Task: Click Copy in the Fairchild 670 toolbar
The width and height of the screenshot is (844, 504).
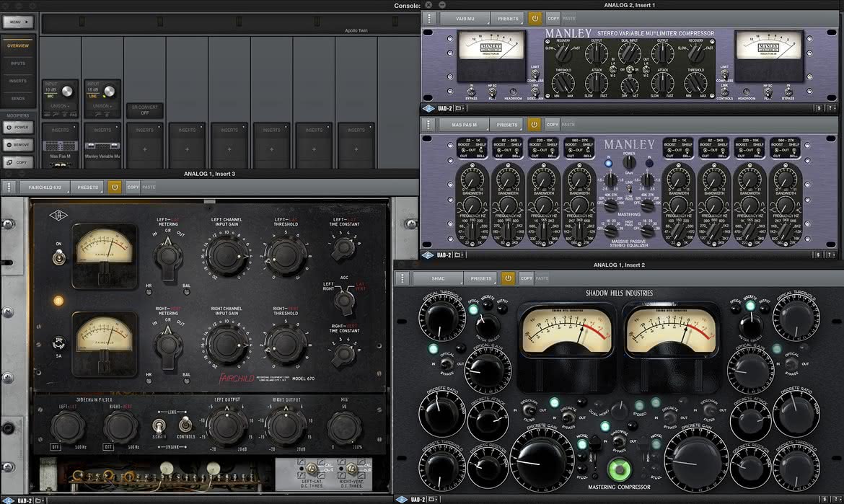Action: coord(133,187)
